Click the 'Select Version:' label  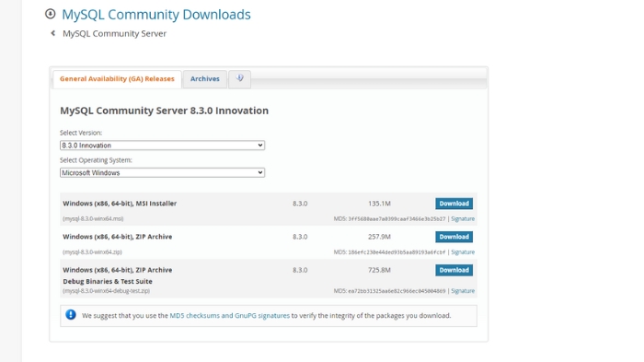[81, 133]
